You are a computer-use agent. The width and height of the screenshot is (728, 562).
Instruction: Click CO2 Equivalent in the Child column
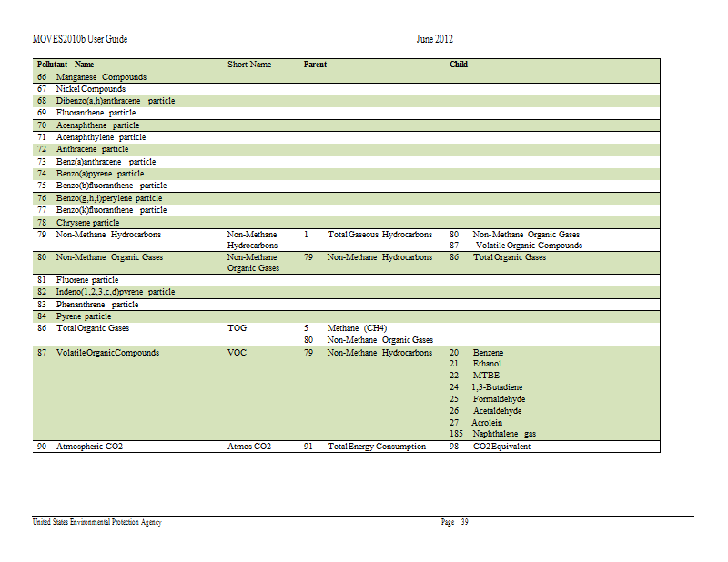(x=501, y=447)
